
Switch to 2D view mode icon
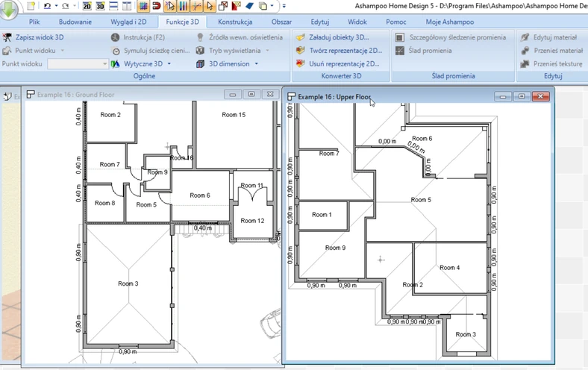click(x=87, y=6)
